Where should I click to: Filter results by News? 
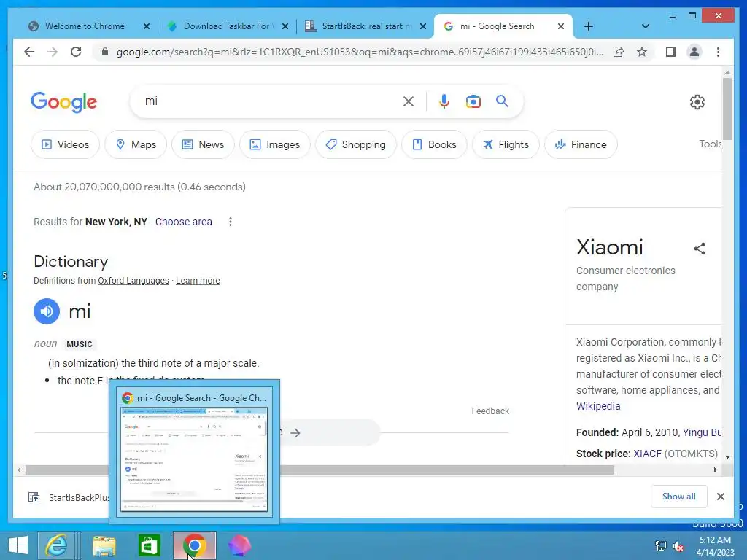pyautogui.click(x=203, y=144)
